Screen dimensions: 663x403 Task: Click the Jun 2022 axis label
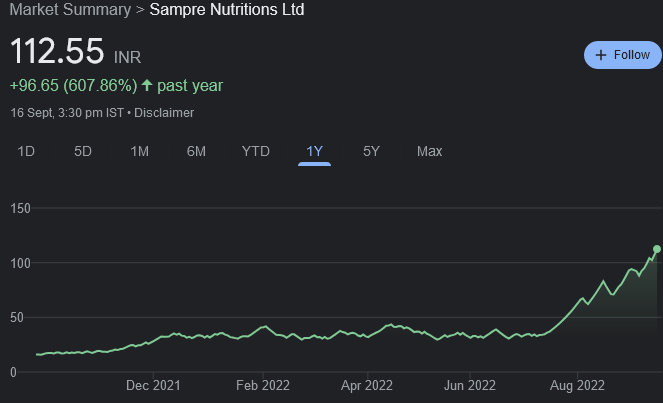coord(469,384)
